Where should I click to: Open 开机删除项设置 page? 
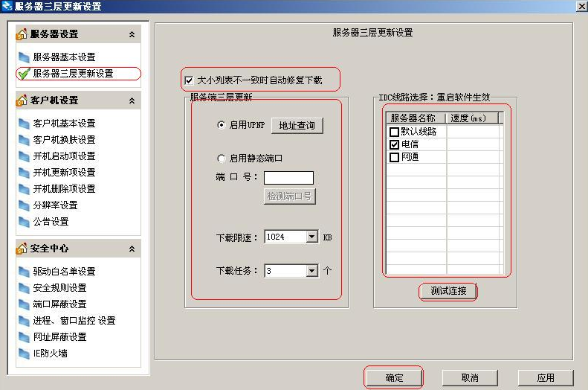point(64,189)
